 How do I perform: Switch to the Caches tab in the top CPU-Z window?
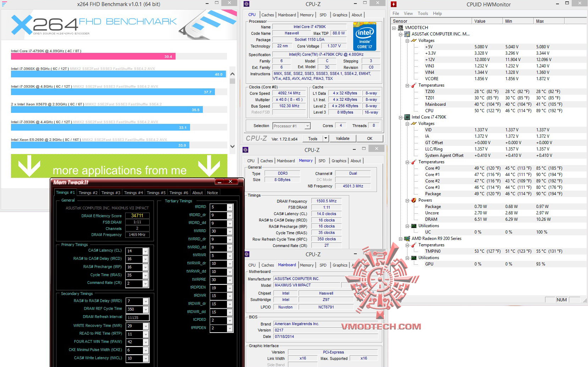[x=268, y=15]
